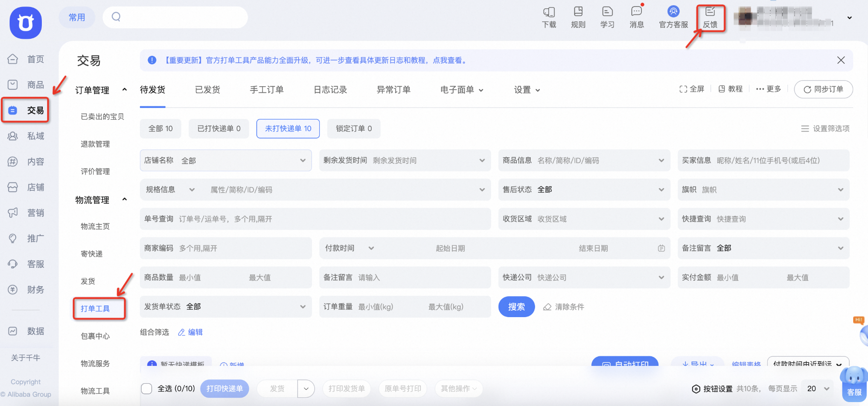Open 内容 content in sidebar
868x406 pixels.
(x=26, y=162)
